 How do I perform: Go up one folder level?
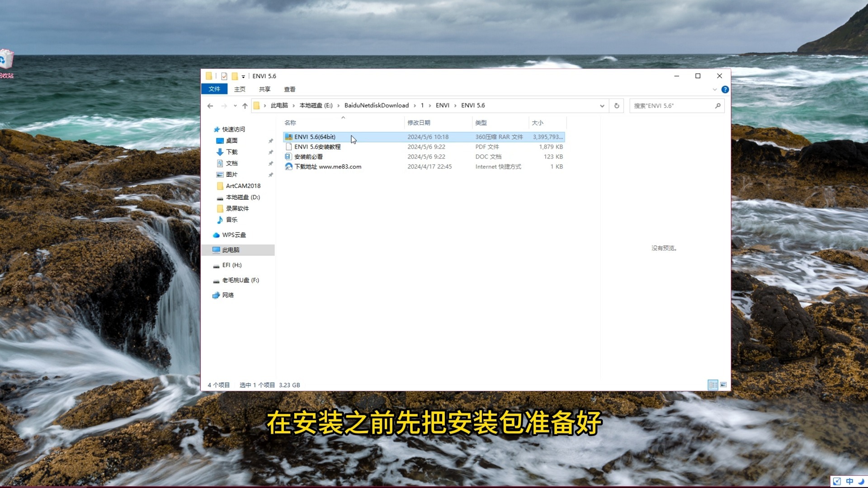point(245,106)
